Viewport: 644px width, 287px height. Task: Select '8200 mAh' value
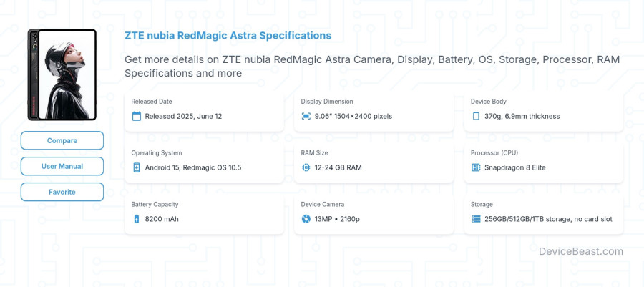click(162, 219)
